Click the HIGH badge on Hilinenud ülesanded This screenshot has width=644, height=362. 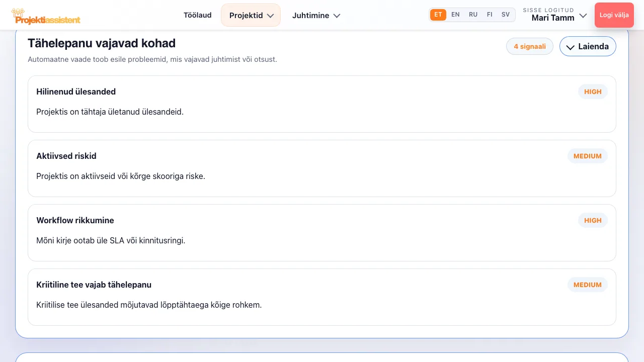click(593, 92)
